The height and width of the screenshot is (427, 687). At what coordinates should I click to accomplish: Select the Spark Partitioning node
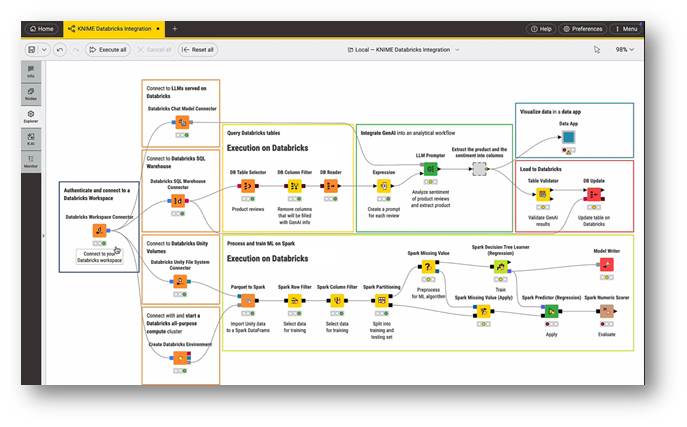tap(382, 300)
